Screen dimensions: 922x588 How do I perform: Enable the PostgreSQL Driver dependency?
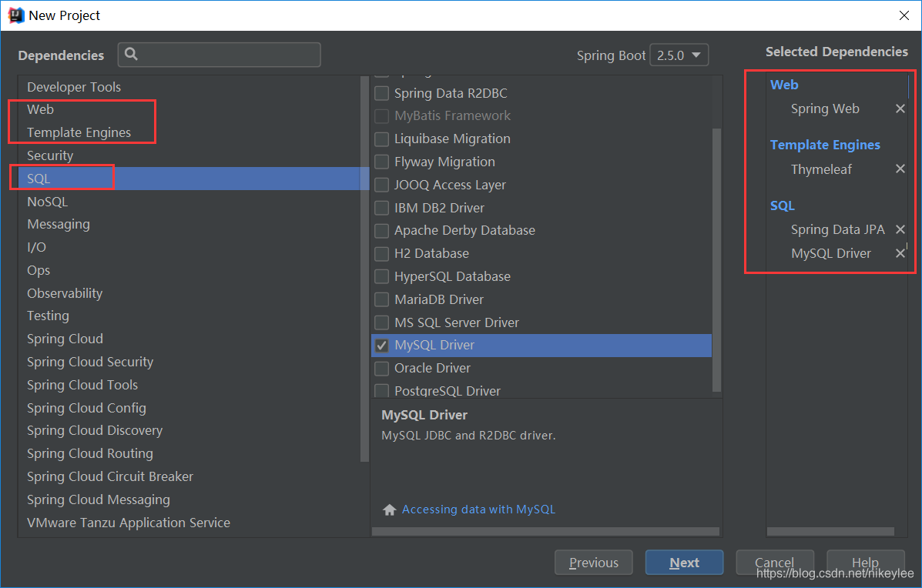pos(381,390)
